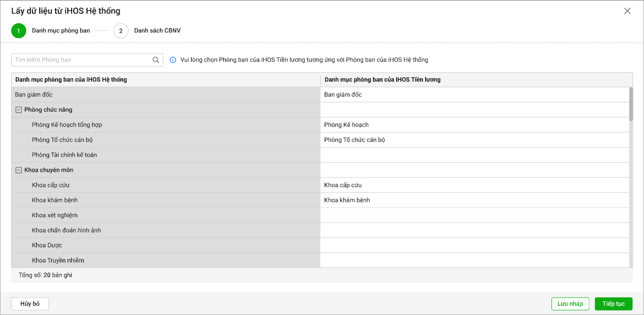Open payroll department cell for Phòng Tài chính kế toán

pos(475,155)
